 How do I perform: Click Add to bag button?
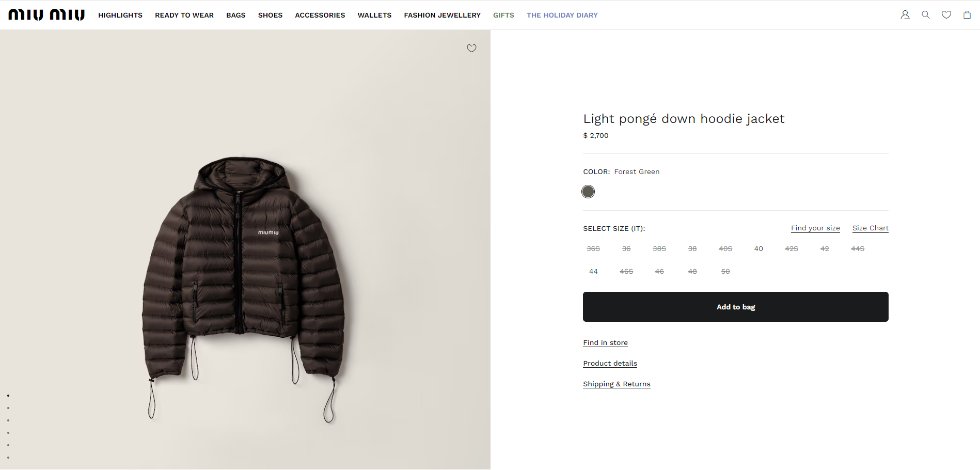pyautogui.click(x=735, y=307)
